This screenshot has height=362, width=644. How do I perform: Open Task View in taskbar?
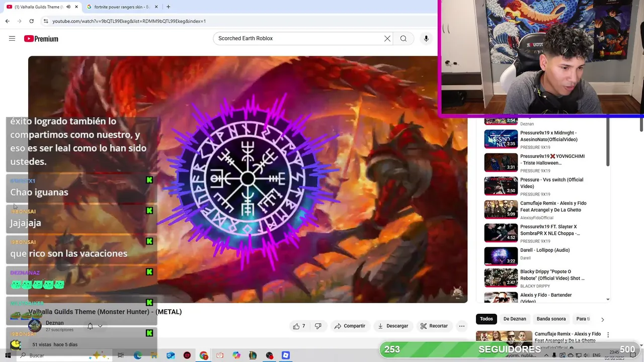(121, 355)
